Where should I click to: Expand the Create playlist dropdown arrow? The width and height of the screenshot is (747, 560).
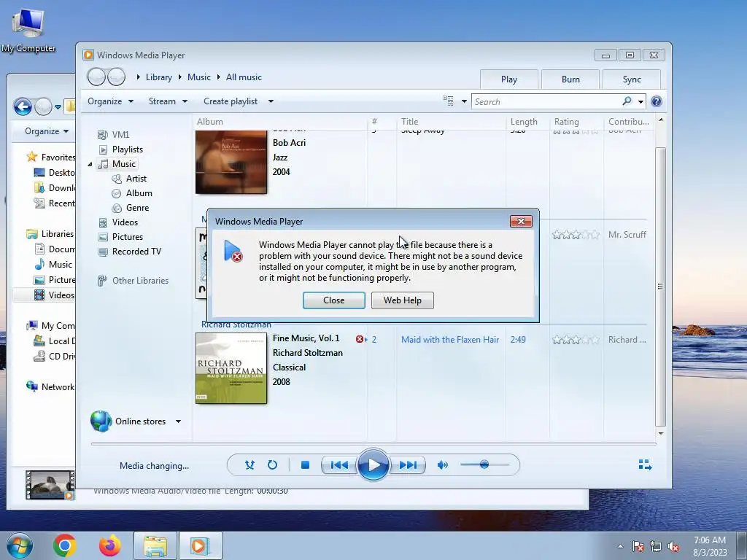click(271, 101)
